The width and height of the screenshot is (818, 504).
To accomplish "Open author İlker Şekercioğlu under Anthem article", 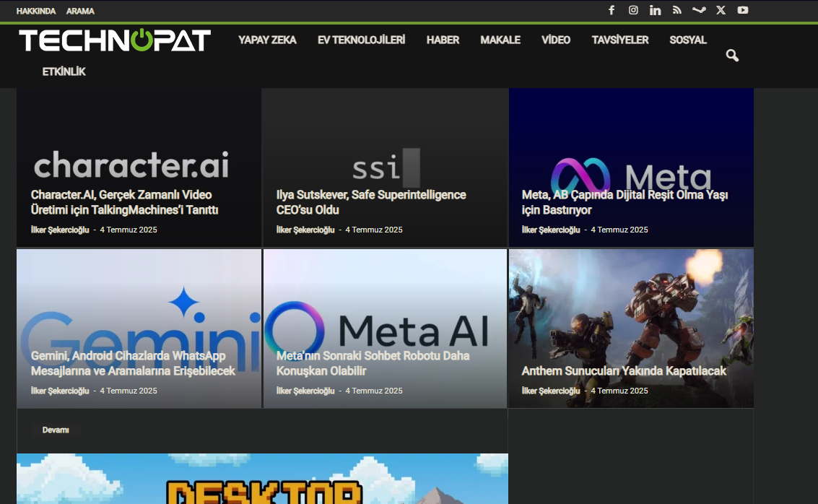I will tap(551, 391).
